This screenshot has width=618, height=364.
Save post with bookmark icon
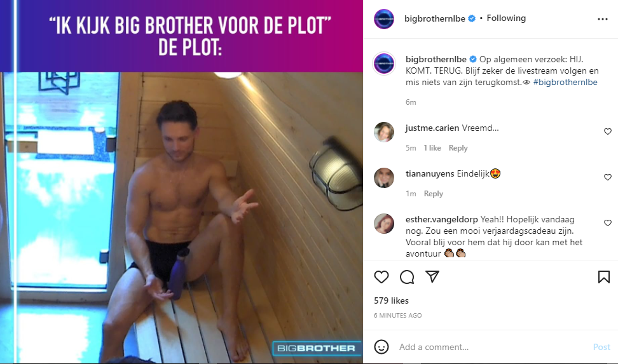(x=604, y=277)
